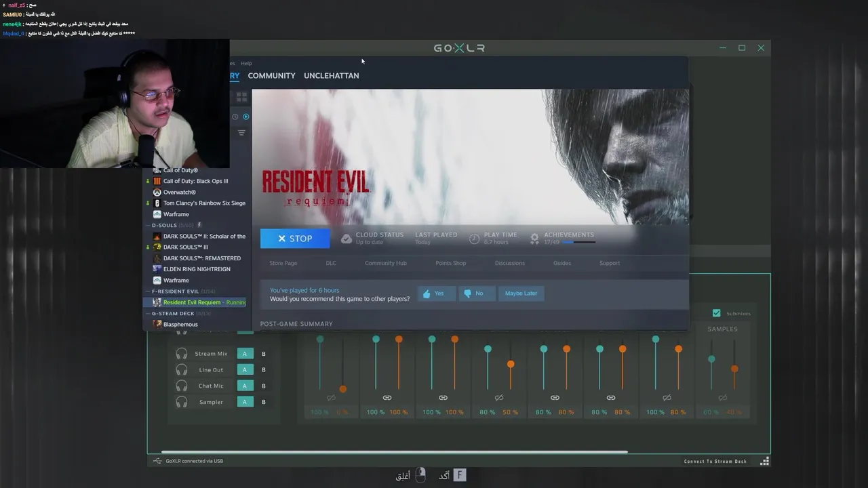
Task: Click the Overwatch game icon in library
Action: pyautogui.click(x=157, y=192)
